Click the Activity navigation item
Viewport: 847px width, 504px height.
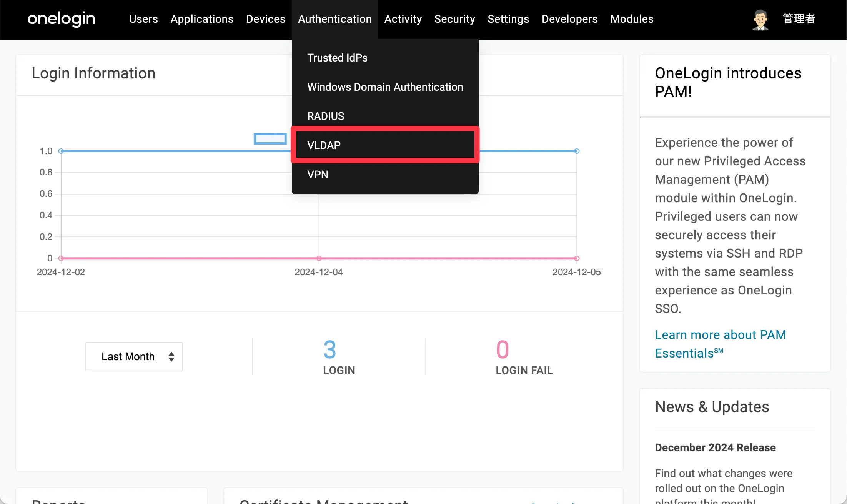click(403, 19)
